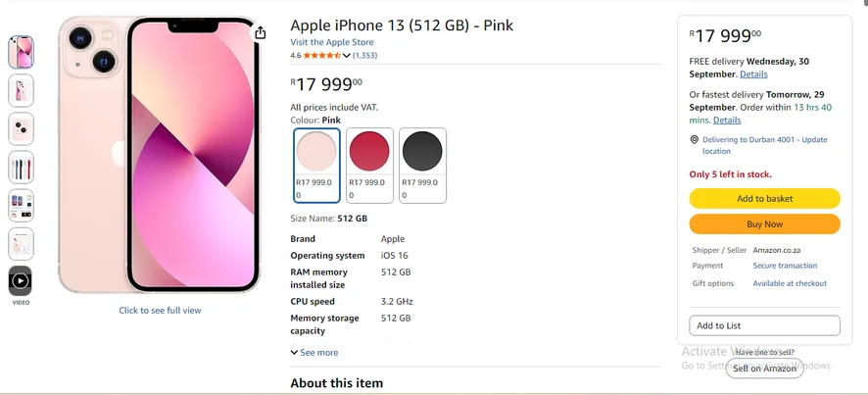
Task: Open the Add to List dropdown
Action: [764, 325]
